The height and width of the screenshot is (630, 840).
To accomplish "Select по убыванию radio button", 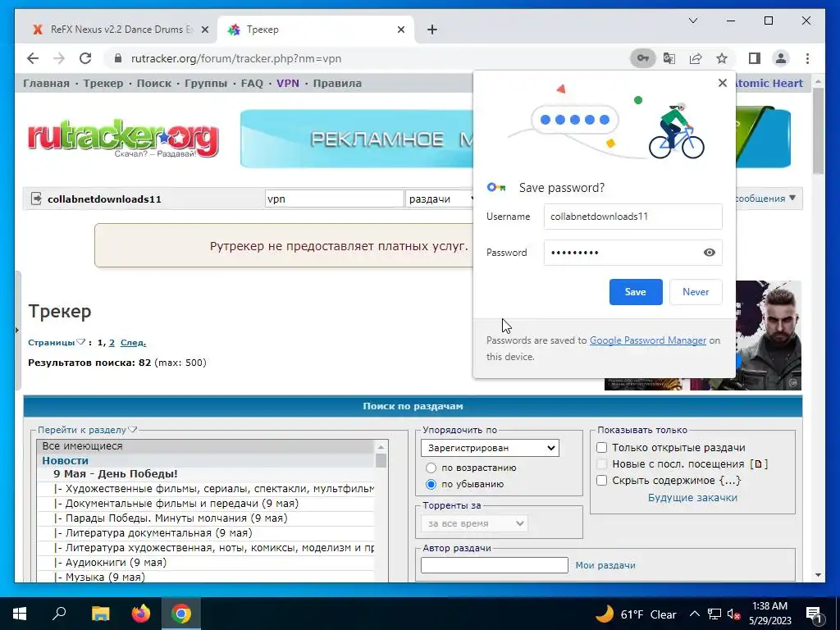I will pyautogui.click(x=431, y=484).
